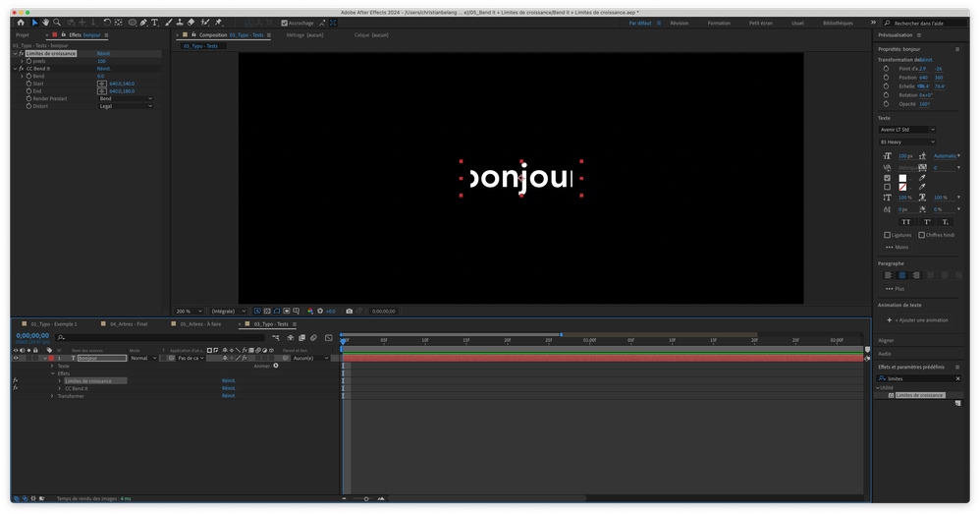Click the Plus button in Paragraphe
The height and width of the screenshot is (515, 980).
[x=895, y=289]
